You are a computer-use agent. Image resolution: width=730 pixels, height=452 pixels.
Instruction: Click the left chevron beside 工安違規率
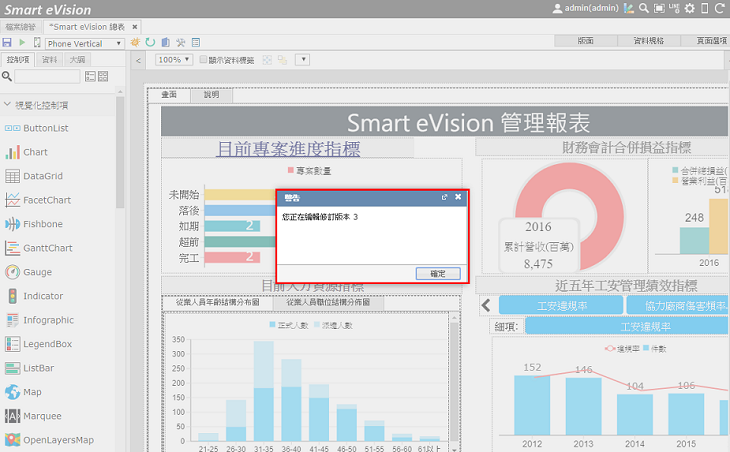(x=486, y=305)
